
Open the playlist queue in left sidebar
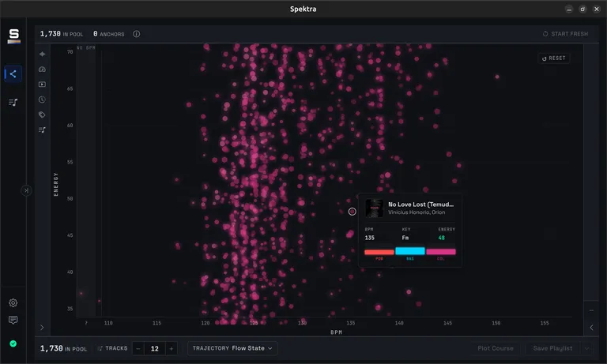(13, 103)
